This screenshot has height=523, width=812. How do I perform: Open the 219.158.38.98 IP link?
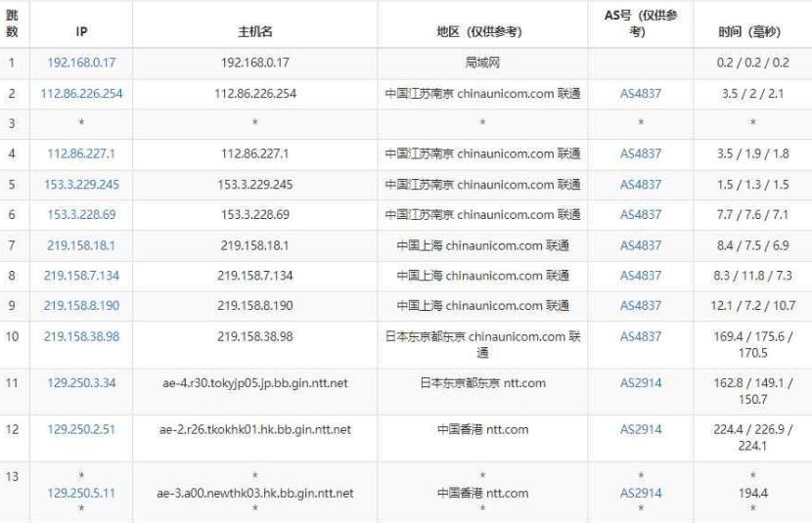(81, 336)
